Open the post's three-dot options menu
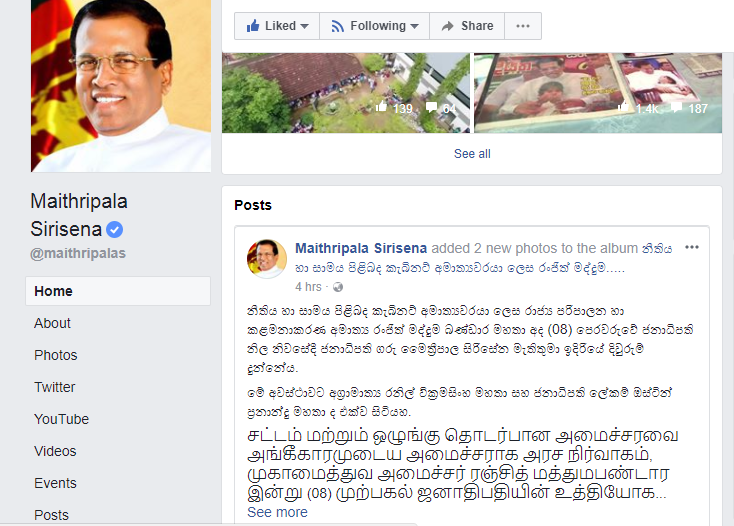The image size is (734, 526). 691,247
